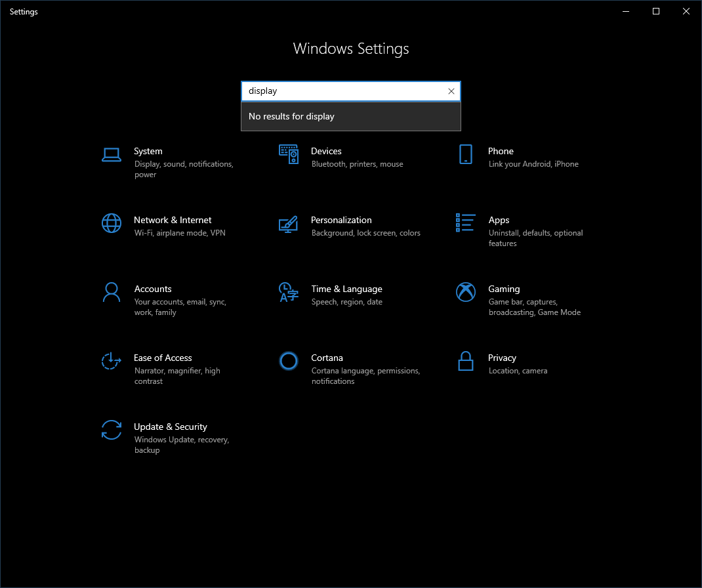Click 'Wi-Fi, airplane mode, VPN' description

click(x=180, y=234)
